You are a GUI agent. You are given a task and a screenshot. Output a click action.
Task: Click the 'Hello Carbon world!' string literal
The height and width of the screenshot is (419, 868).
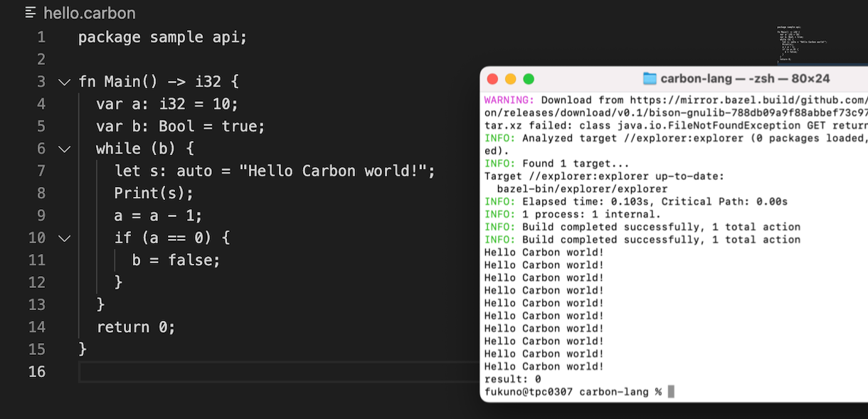[332, 171]
